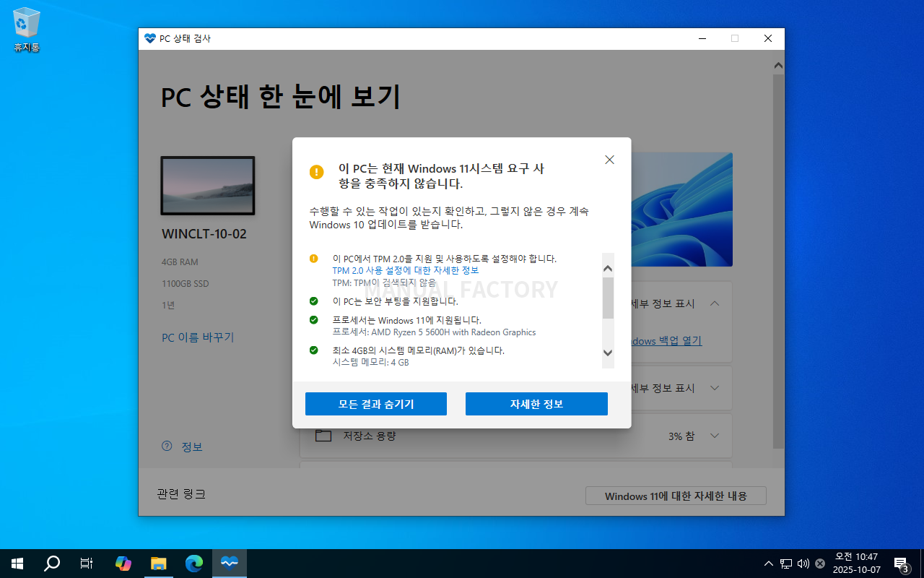
Task: Click the 자세한 정보 button
Action: [x=536, y=404]
